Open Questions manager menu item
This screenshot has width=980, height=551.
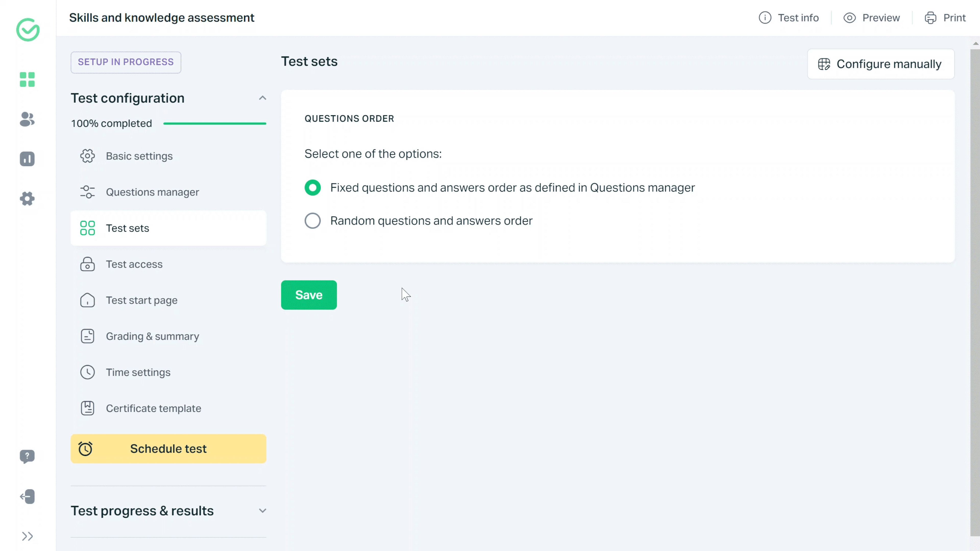[152, 192]
